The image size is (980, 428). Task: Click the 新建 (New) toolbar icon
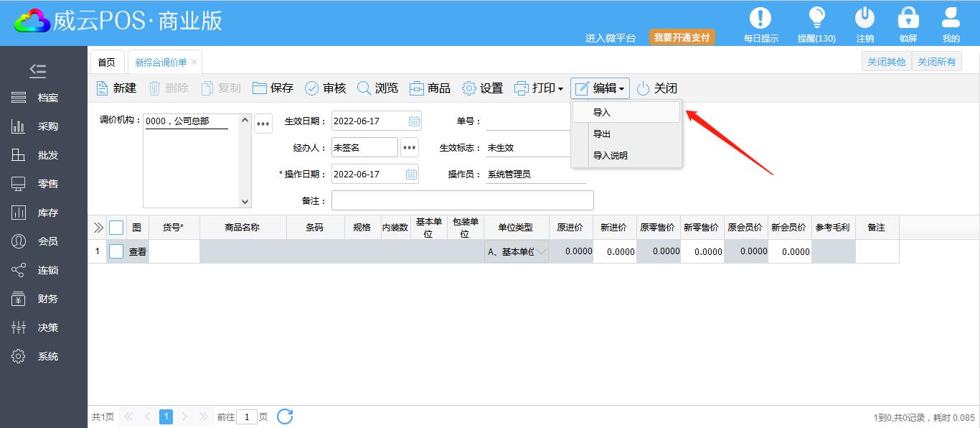point(103,88)
